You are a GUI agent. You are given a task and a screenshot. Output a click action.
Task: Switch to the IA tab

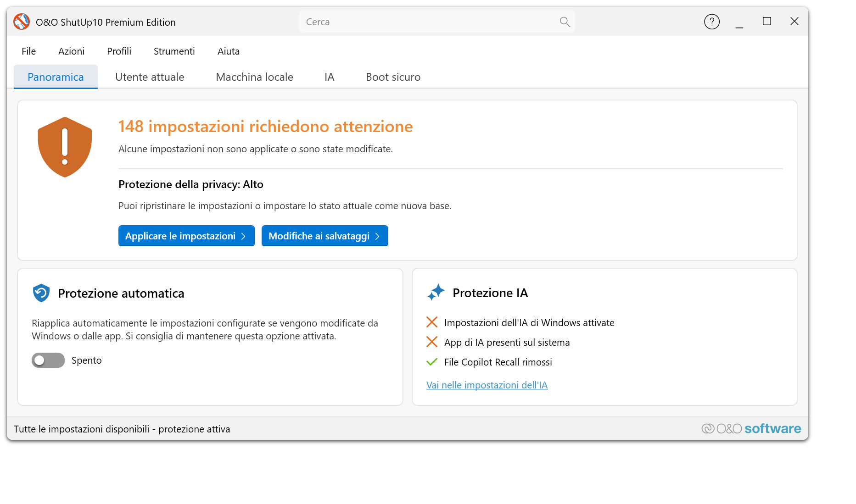pyautogui.click(x=329, y=77)
